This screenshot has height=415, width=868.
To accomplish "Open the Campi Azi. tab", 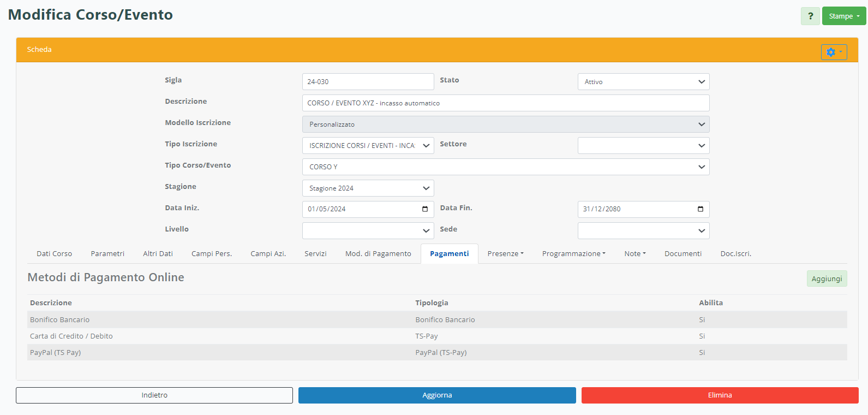I will click(268, 253).
